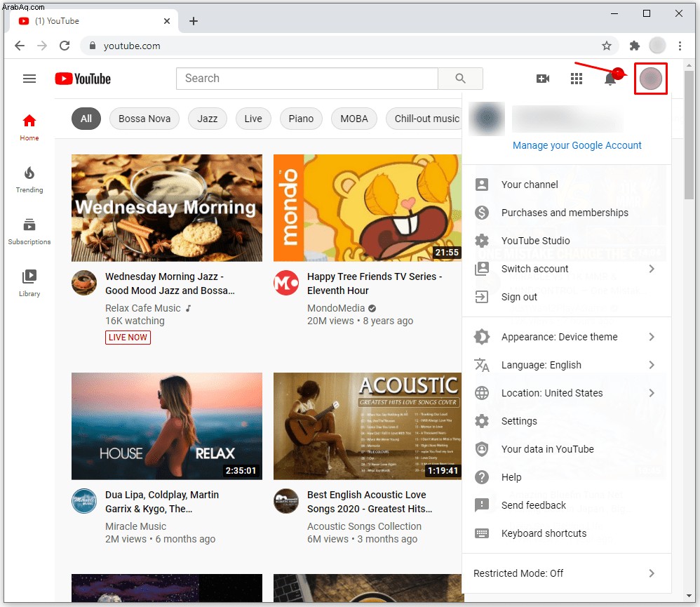This screenshot has height=607, width=700.
Task: Click the browser forward arrow
Action: (x=42, y=46)
